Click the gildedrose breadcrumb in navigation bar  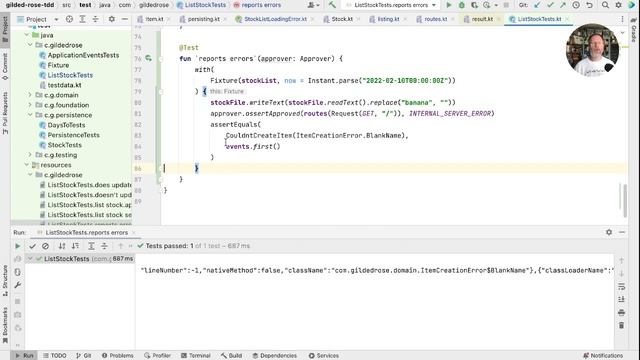click(154, 5)
